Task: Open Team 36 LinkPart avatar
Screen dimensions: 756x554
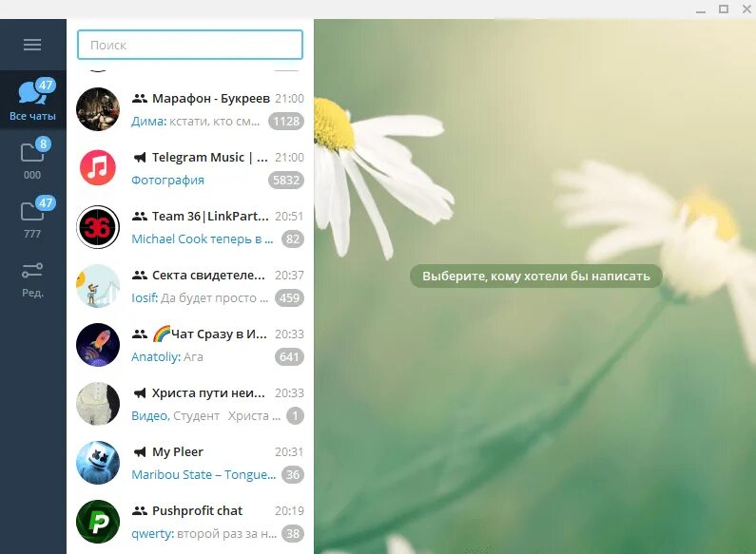Action: point(98,227)
